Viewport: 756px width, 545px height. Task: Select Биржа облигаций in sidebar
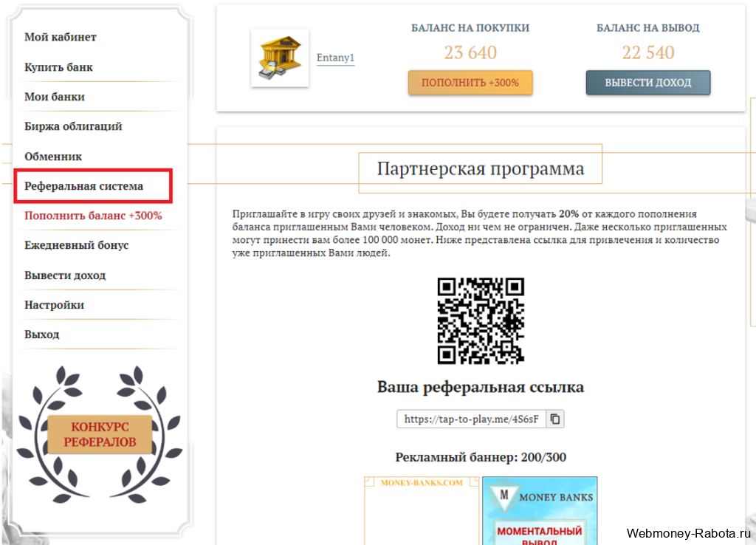[x=73, y=126]
